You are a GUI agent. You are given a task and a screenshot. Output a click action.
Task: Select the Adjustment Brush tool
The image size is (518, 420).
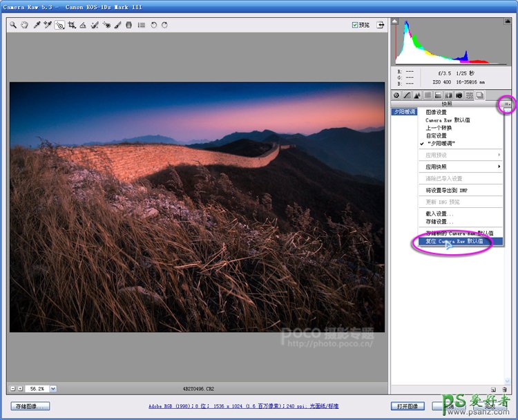(117, 25)
